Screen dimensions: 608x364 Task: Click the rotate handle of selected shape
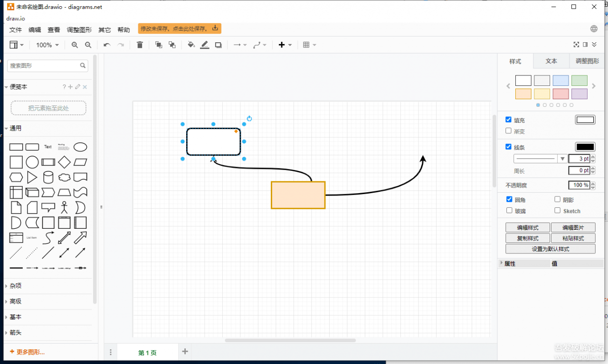click(249, 119)
